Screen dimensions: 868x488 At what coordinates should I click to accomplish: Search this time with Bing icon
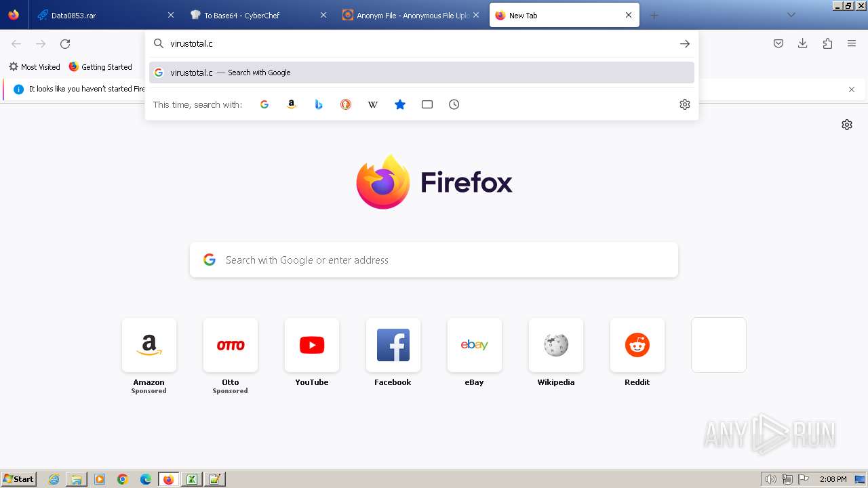[319, 104]
